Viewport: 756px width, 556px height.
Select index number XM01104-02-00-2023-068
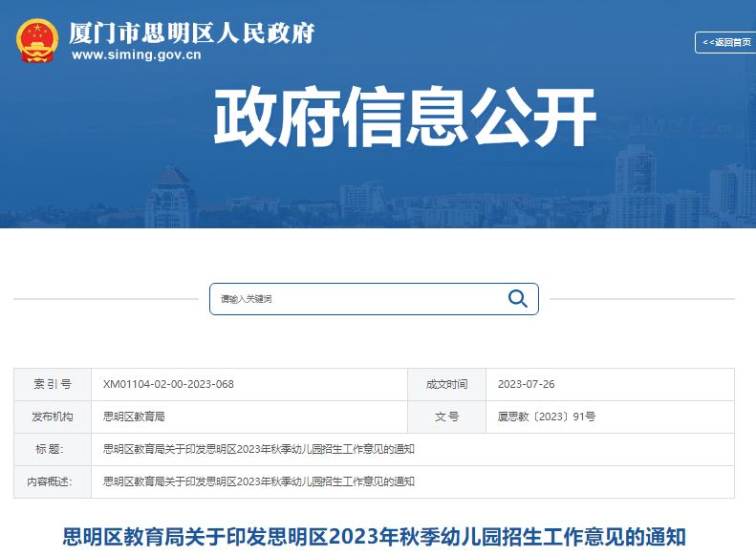tap(168, 384)
